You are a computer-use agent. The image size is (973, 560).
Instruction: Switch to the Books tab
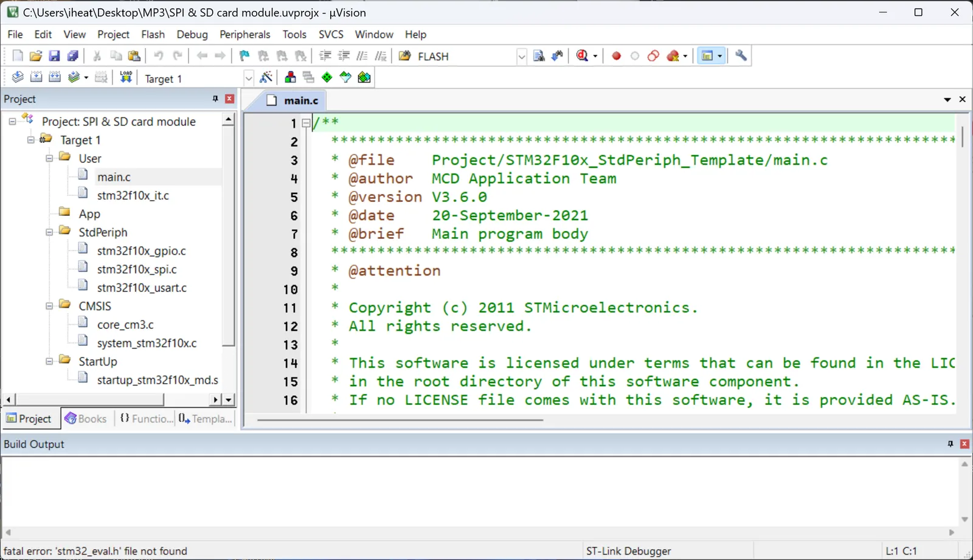86,418
